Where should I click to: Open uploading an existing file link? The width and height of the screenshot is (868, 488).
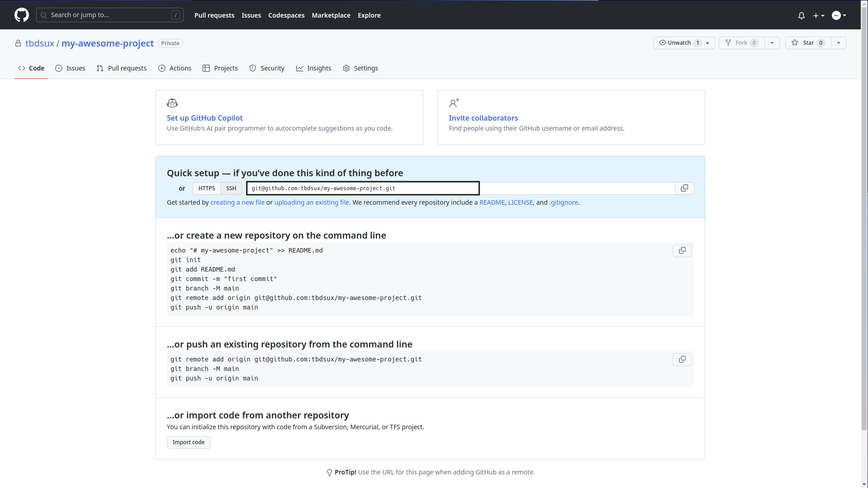(311, 202)
